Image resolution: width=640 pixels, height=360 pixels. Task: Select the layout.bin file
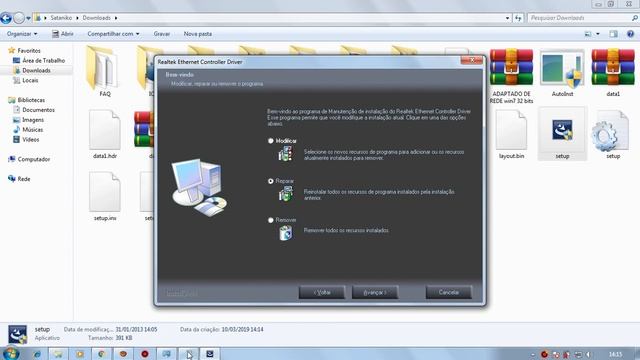click(x=511, y=135)
